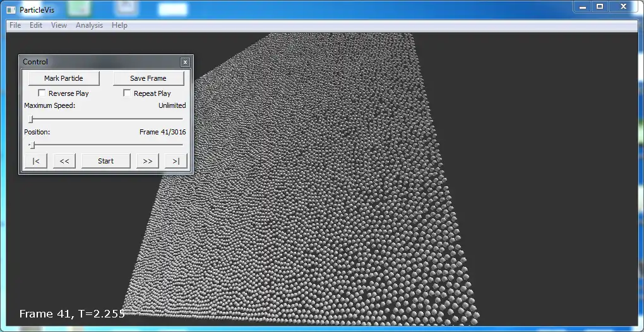Jump to the last frame
This screenshot has width=644, height=332.
pyautogui.click(x=176, y=161)
